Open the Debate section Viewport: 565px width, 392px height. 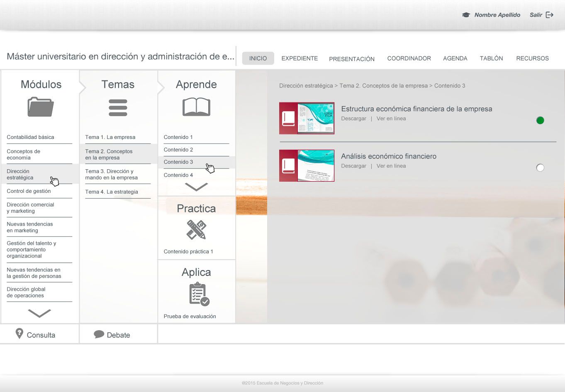coord(118,335)
